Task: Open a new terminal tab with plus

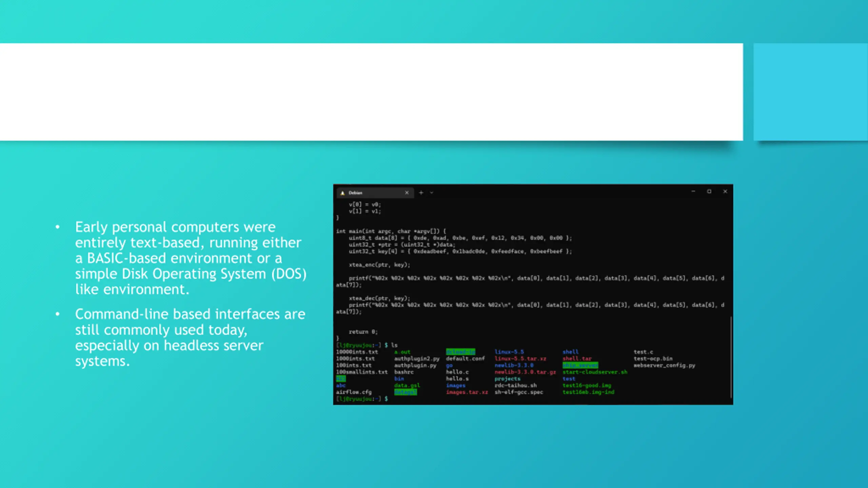Action: click(x=421, y=193)
